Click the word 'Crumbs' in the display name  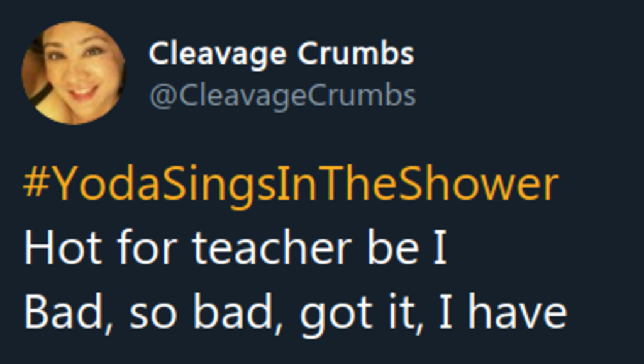355,54
